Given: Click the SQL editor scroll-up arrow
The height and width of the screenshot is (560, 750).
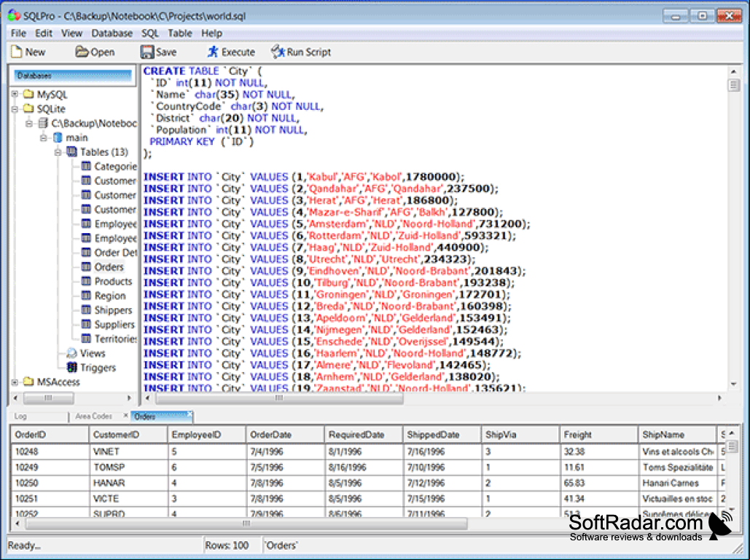Looking at the screenshot, I should point(734,71).
